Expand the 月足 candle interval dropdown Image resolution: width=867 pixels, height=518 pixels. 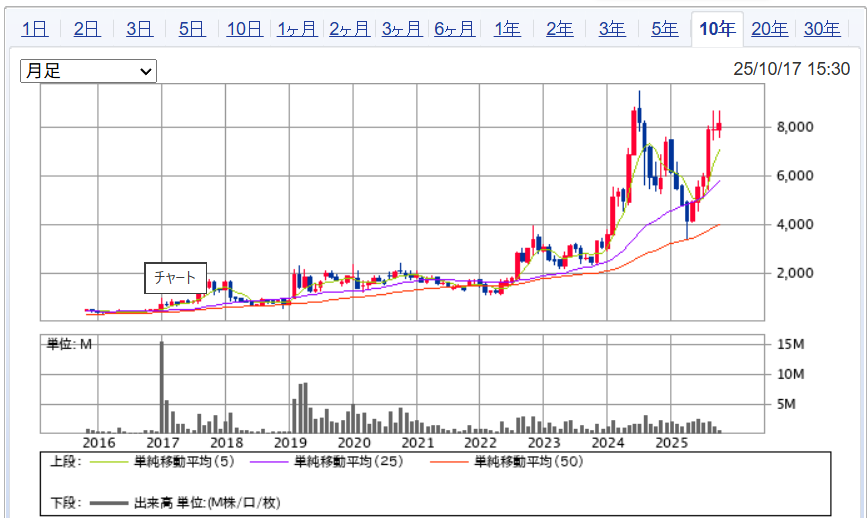coord(90,71)
